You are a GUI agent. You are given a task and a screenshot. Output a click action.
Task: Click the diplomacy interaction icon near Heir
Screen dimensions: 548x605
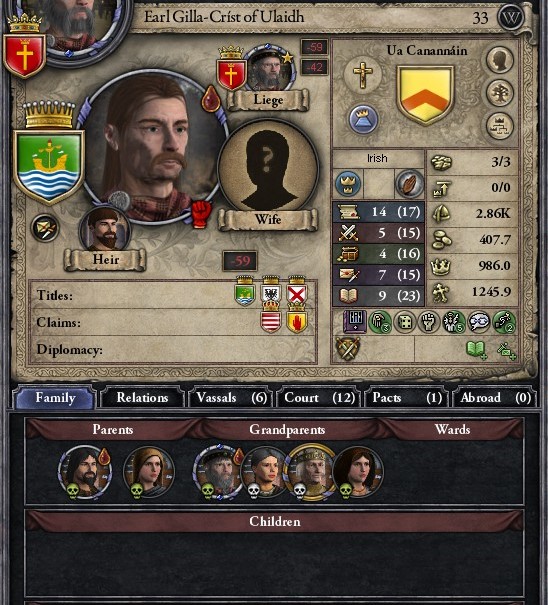click(x=45, y=228)
